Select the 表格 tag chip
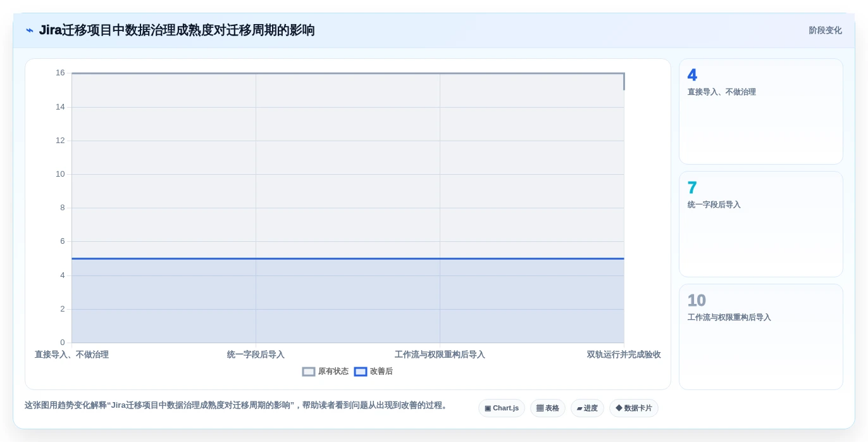Screen dimensions: 868x442 pyautogui.click(x=548, y=408)
